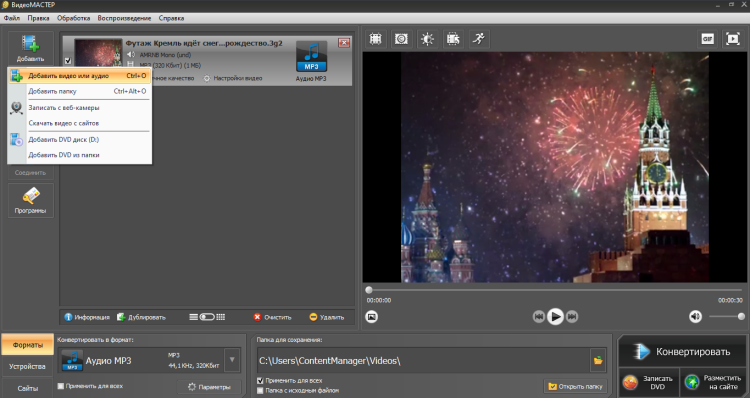Click the Очистить button
Image resolution: width=750 pixels, height=398 pixels.
[272, 317]
